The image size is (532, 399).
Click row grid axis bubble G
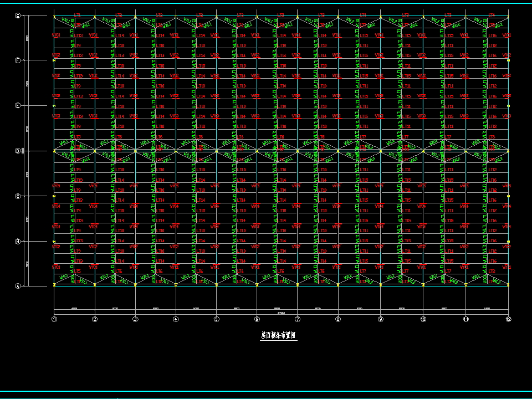[x=18, y=16]
